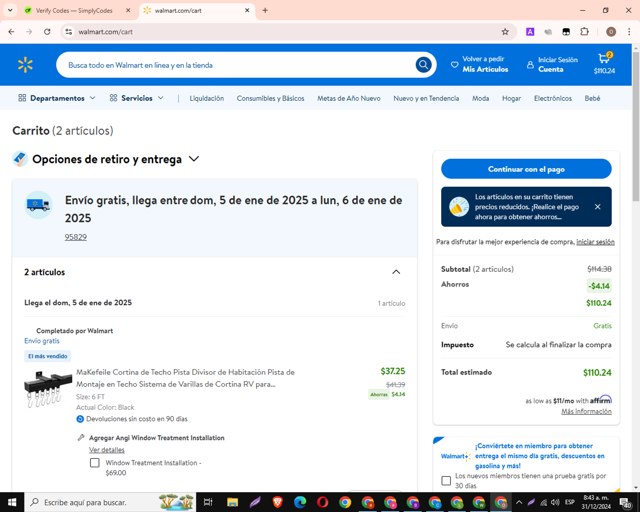
Task: Open File Explorer from the taskbar
Action: click(x=232, y=502)
